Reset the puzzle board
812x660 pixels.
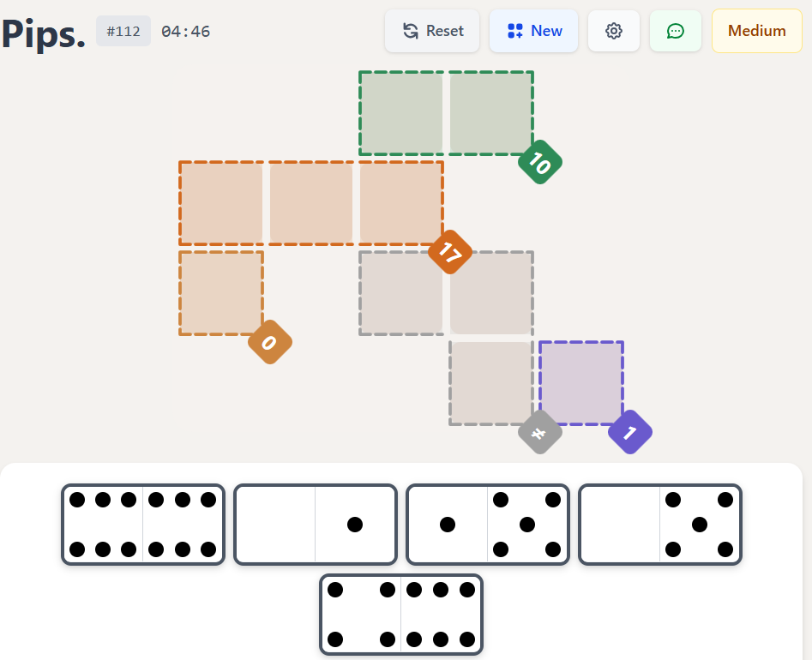(x=432, y=31)
